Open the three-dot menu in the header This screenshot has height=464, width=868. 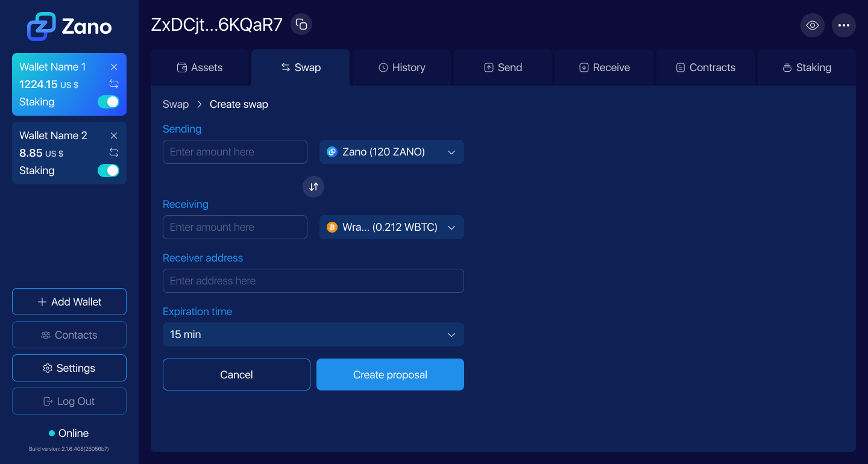point(844,25)
